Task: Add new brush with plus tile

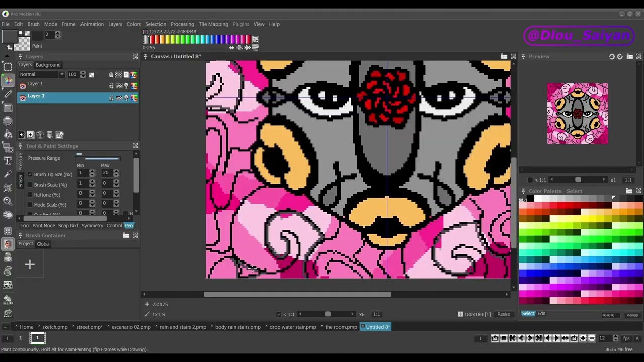Action: tap(30, 264)
